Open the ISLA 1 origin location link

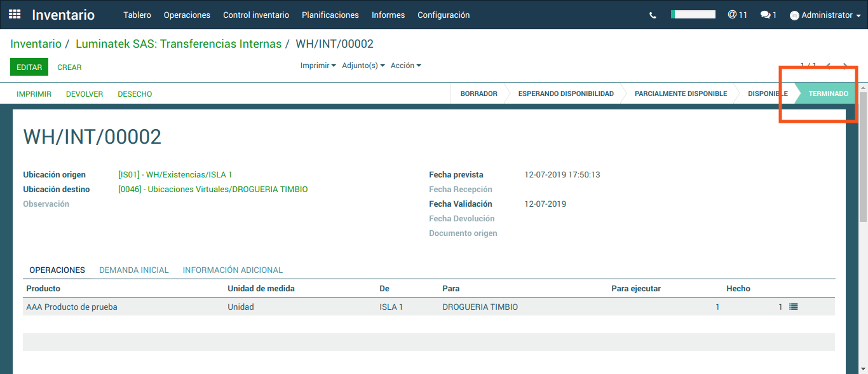[175, 175]
